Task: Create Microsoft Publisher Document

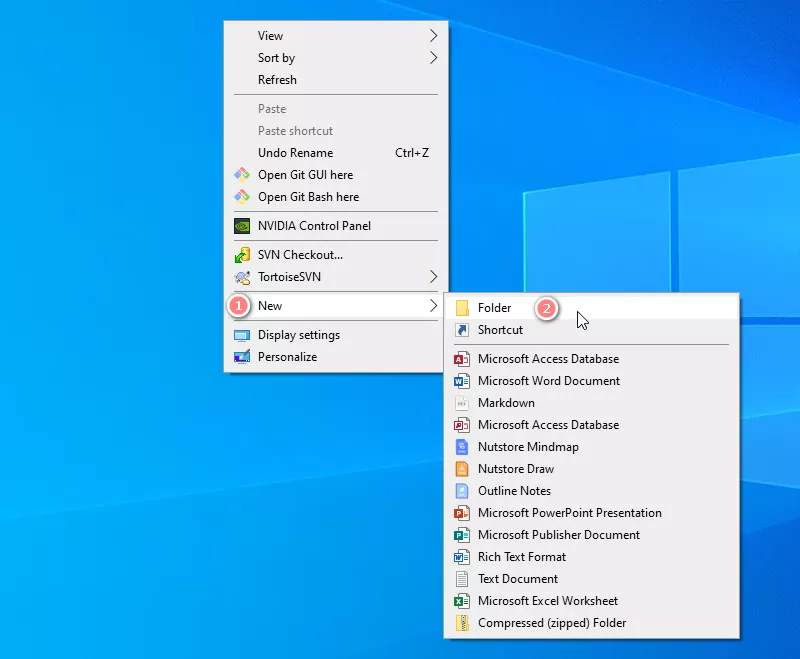Action: click(591, 535)
